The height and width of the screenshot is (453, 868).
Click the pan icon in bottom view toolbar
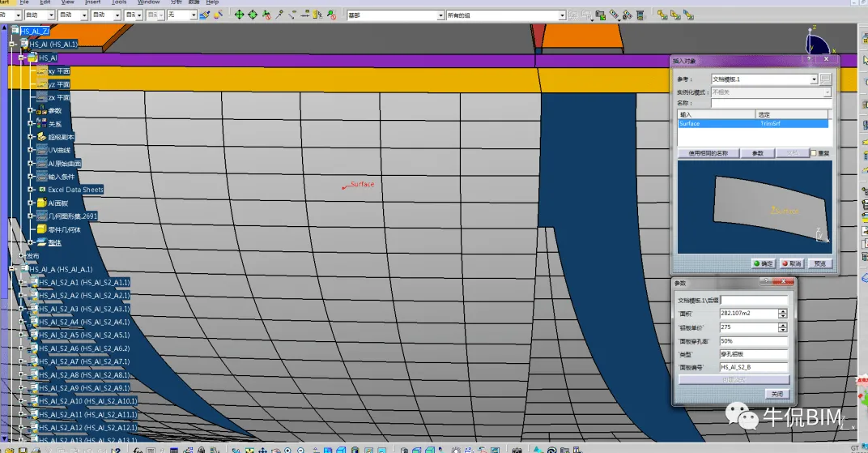[x=263, y=450]
